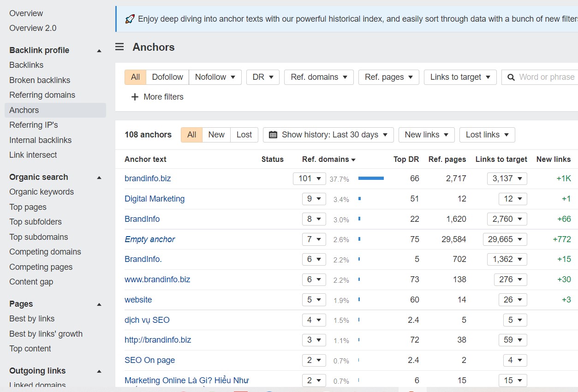This screenshot has height=392, width=578.
Task: Click the magnifier icon in the search box
Action: point(511,77)
